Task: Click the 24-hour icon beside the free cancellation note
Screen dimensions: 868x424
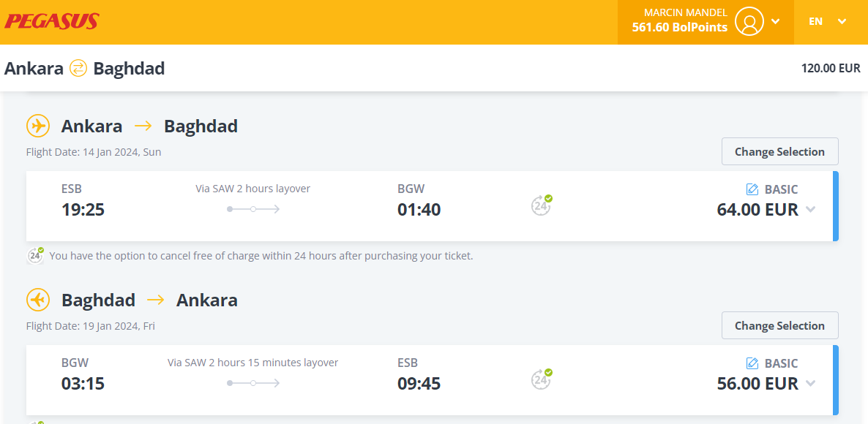Action: point(36,256)
